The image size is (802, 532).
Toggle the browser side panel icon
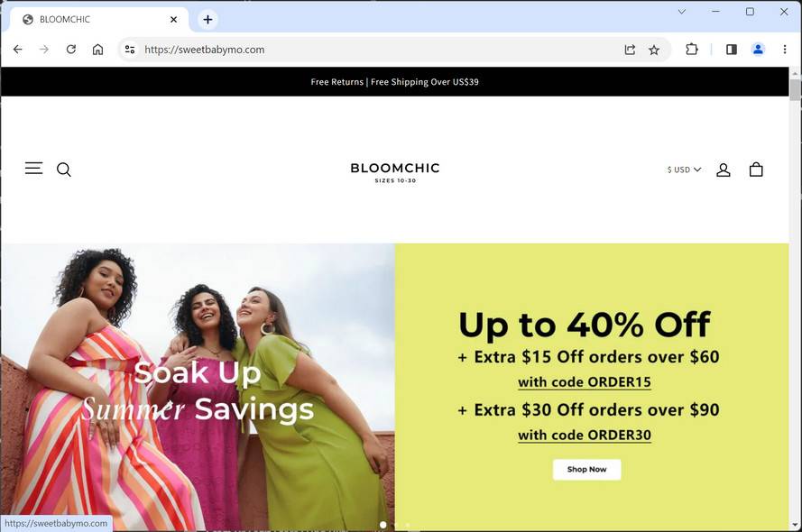pyautogui.click(x=732, y=49)
